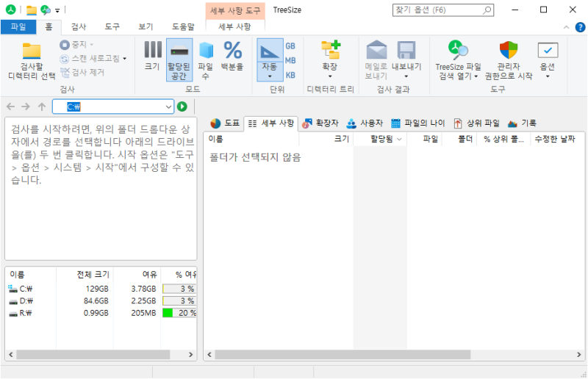Collapse the ribbon with chevron
Viewport: 588px width, 379px height.
pos(566,27)
